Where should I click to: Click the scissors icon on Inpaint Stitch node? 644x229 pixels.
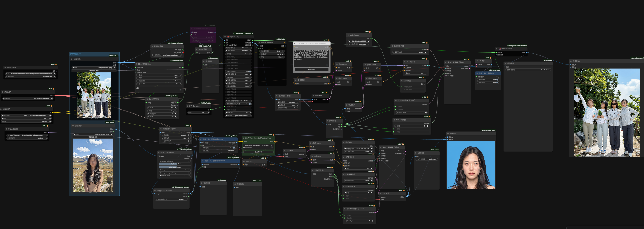[500, 49]
